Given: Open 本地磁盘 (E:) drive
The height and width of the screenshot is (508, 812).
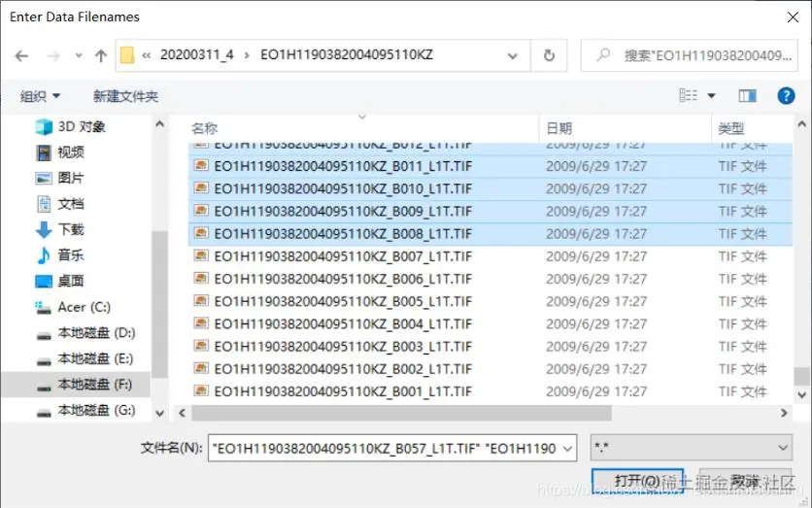Looking at the screenshot, I should (85, 358).
